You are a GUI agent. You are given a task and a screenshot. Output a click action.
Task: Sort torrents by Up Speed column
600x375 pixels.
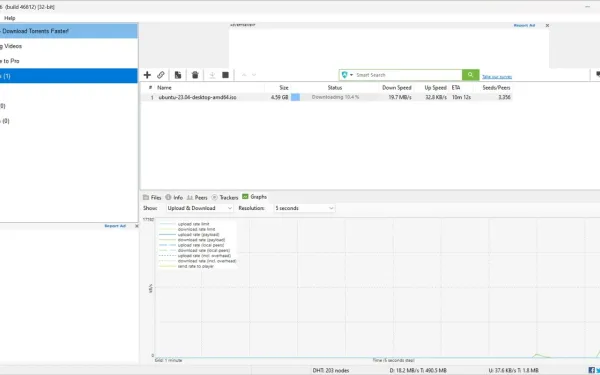tap(435, 88)
